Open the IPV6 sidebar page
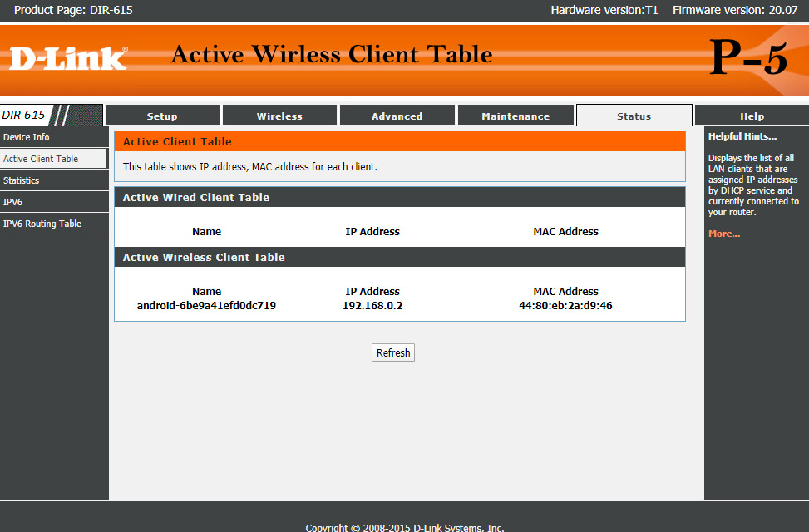The height and width of the screenshot is (532, 809). pos(13,202)
